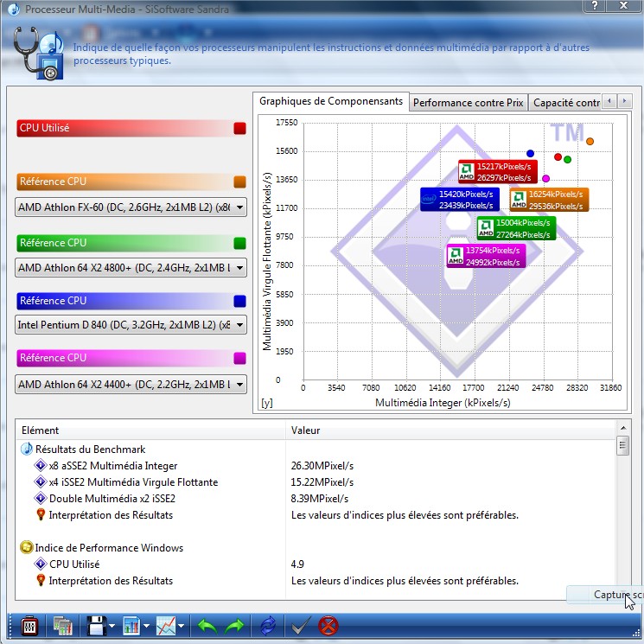This screenshot has height=644, width=644.
Task: Toggle the orange Référence CPU square
Action: (x=239, y=182)
